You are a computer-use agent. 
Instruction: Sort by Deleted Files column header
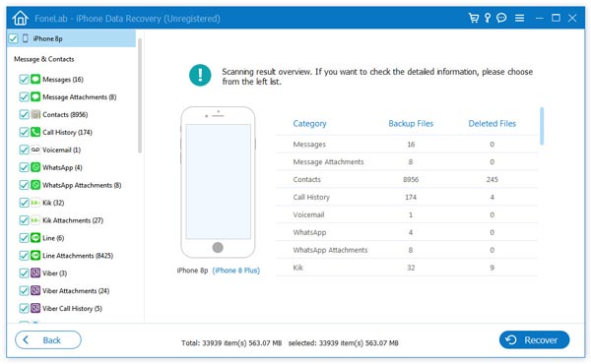click(x=492, y=124)
